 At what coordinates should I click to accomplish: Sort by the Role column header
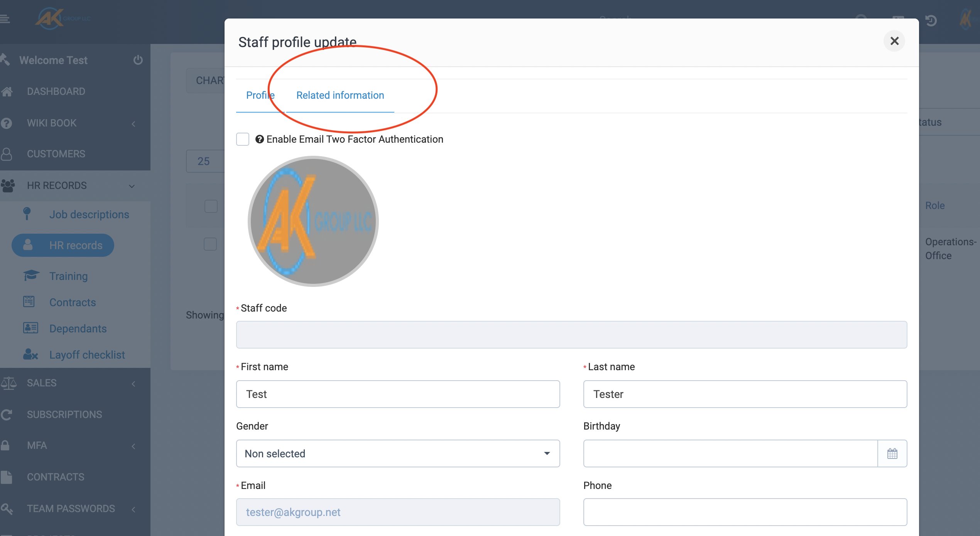point(935,206)
